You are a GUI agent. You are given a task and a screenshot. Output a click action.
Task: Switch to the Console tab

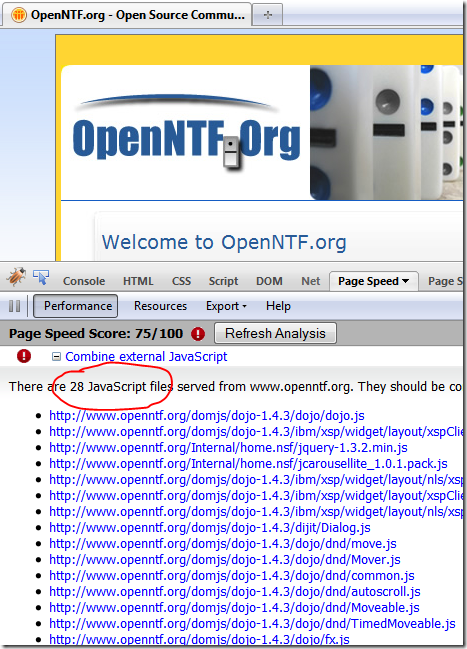(x=84, y=281)
